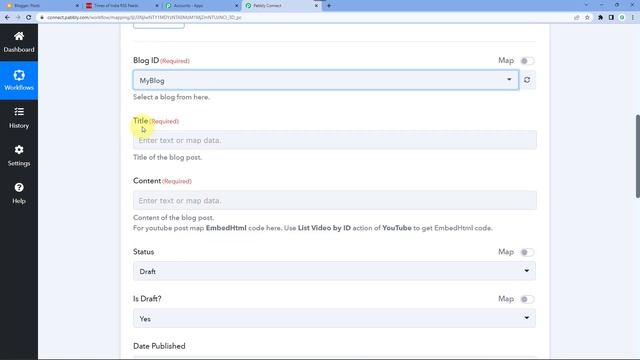This screenshot has width=640, height=360.
Task: Open the Is Draft? dropdown showing Yes
Action: pyautogui.click(x=334, y=318)
